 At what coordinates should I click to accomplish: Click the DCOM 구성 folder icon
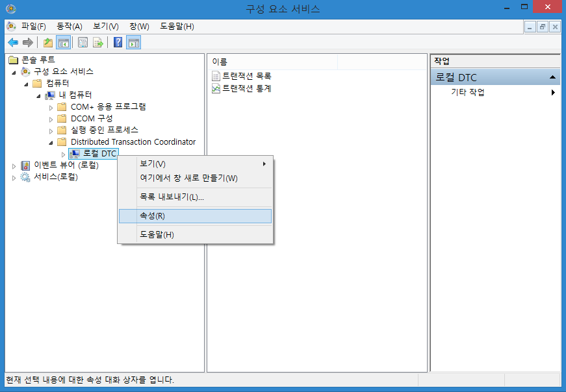[62, 119]
